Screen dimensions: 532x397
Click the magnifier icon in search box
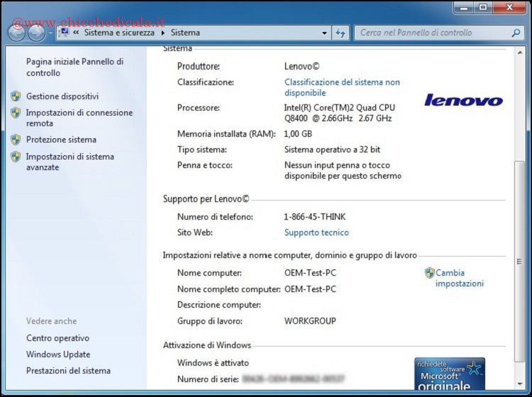pos(516,33)
